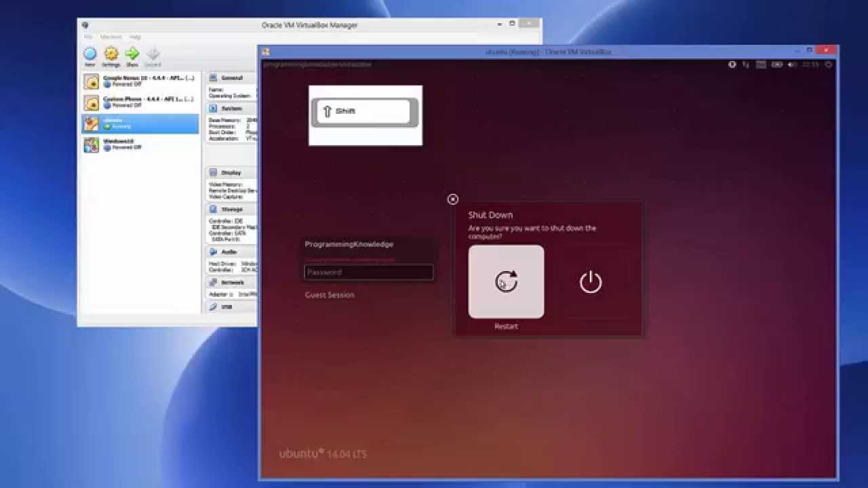Screen dimensions: 868x488
Task: Open the File menu in VirtualBox Manager
Action: tap(88, 37)
